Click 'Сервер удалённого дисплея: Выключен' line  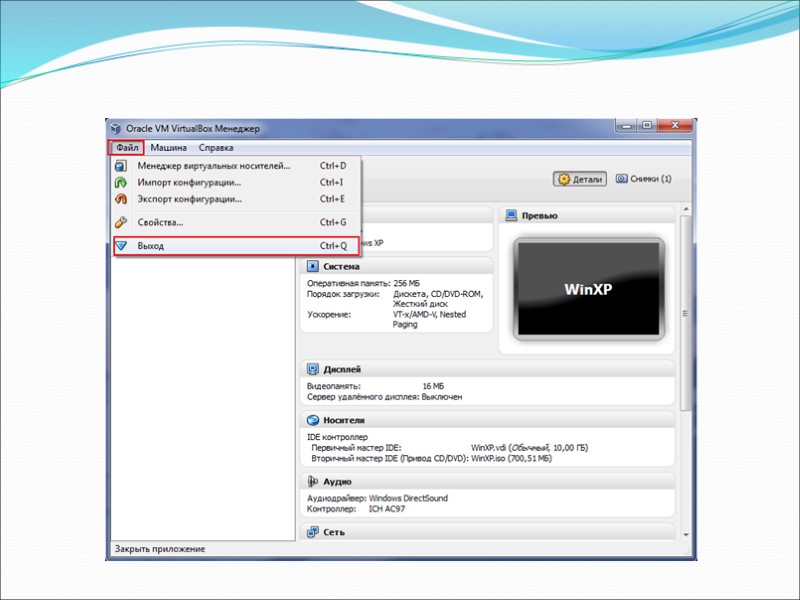pyautogui.click(x=384, y=397)
